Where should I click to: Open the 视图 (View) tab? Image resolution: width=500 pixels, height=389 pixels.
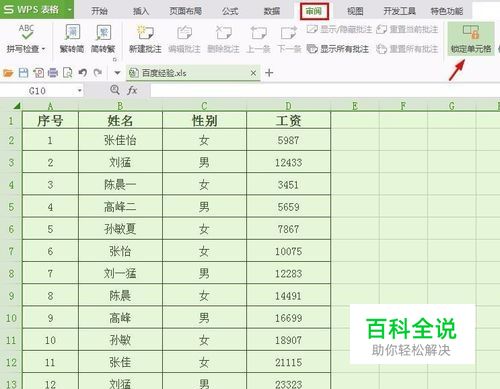(355, 11)
